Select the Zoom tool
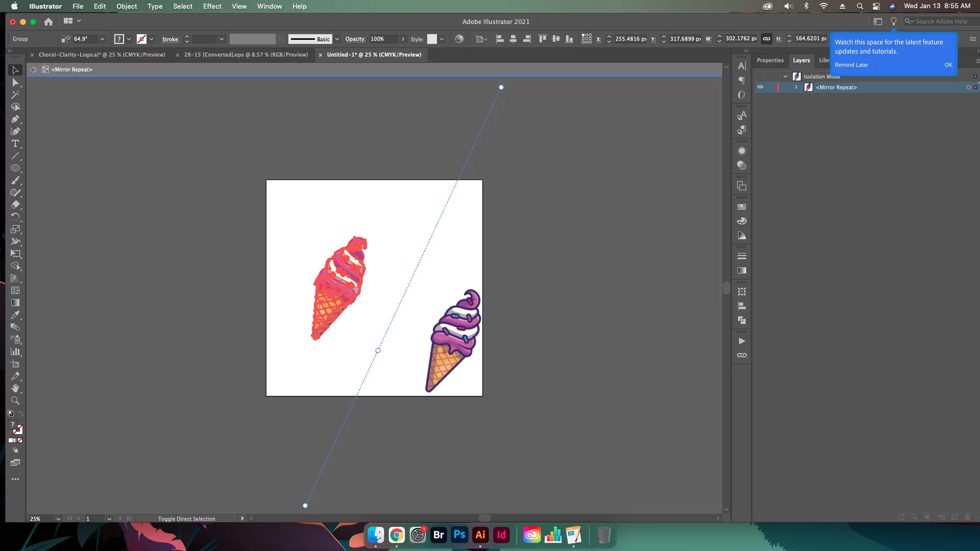Image resolution: width=980 pixels, height=551 pixels. click(x=15, y=401)
